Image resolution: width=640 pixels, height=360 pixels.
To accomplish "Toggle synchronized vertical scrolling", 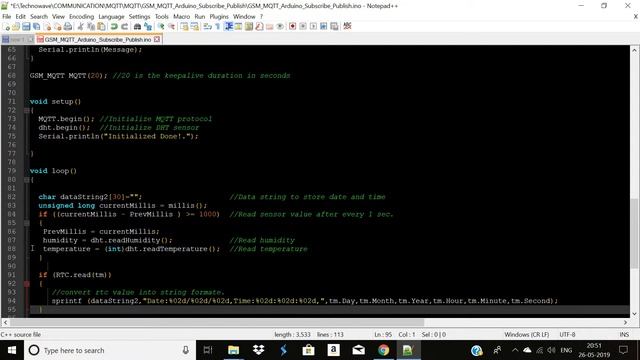I will point(184,27).
